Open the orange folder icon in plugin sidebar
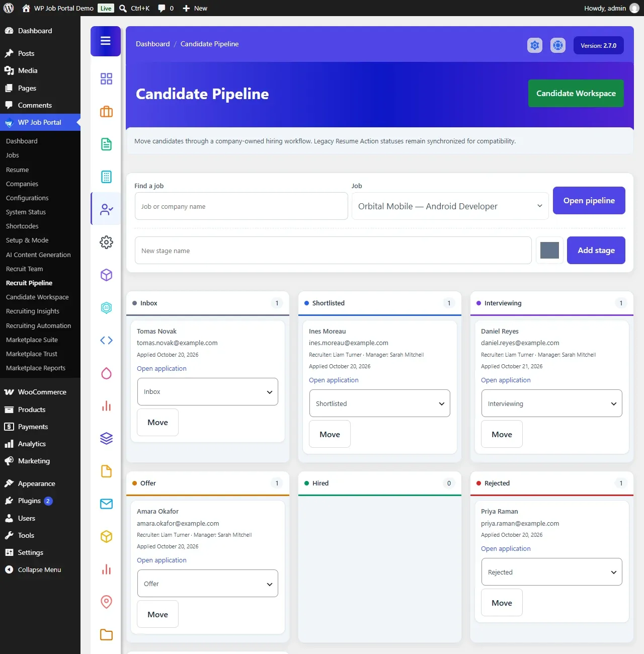The height and width of the screenshot is (654, 644). pyautogui.click(x=106, y=634)
